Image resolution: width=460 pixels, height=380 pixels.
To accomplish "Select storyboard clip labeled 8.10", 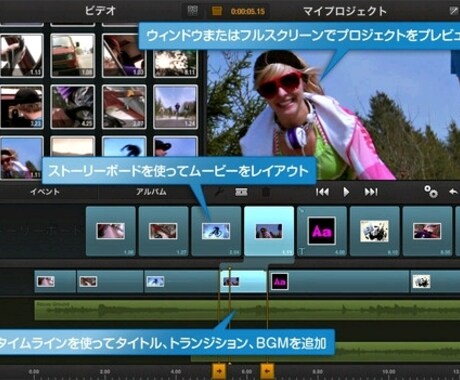I will point(374,231).
